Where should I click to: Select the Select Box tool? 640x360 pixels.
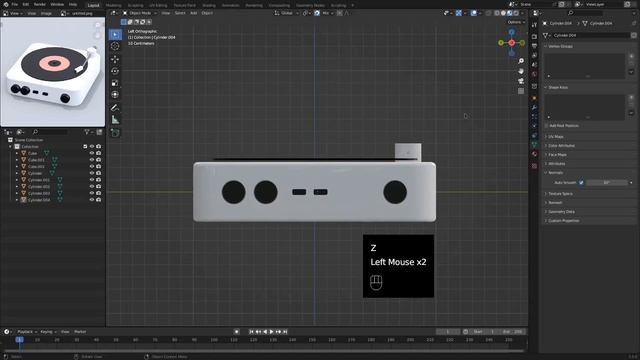pos(116,35)
